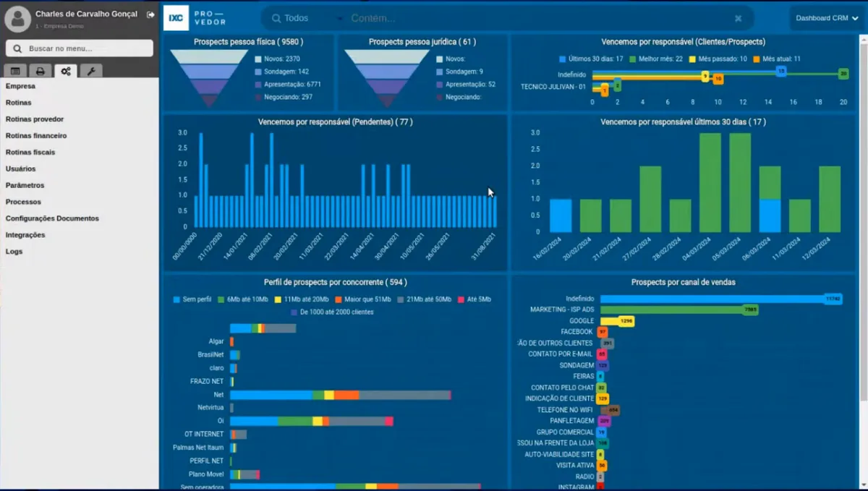868x491 pixels.
Task: Click Vencemos por responsável (Pendentes) ( 77 ) title
Action: [x=336, y=122]
